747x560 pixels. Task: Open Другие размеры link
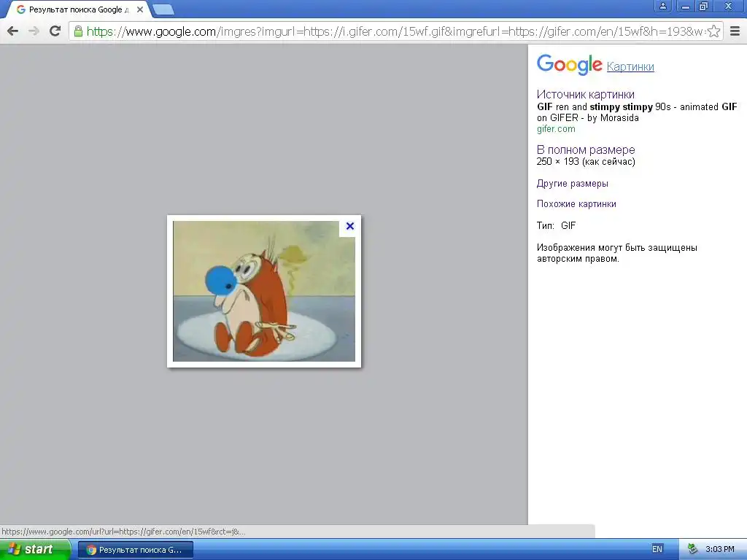click(x=572, y=184)
